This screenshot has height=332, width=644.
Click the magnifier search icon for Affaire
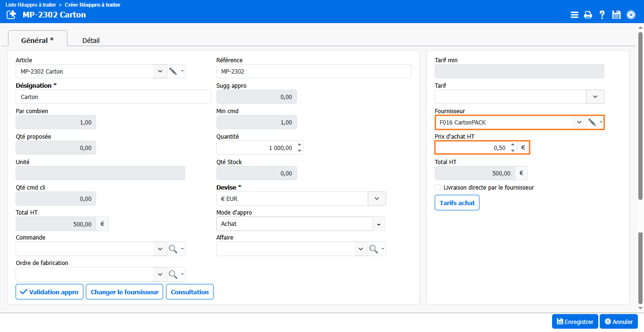click(374, 249)
